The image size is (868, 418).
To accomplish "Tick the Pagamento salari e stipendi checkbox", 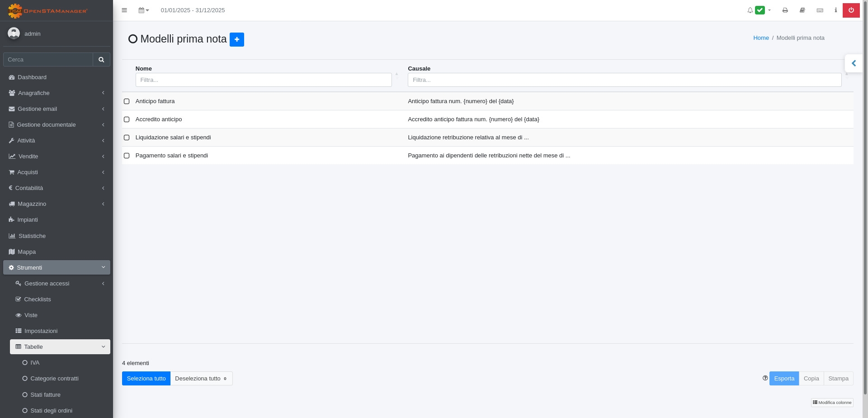I will tap(127, 156).
